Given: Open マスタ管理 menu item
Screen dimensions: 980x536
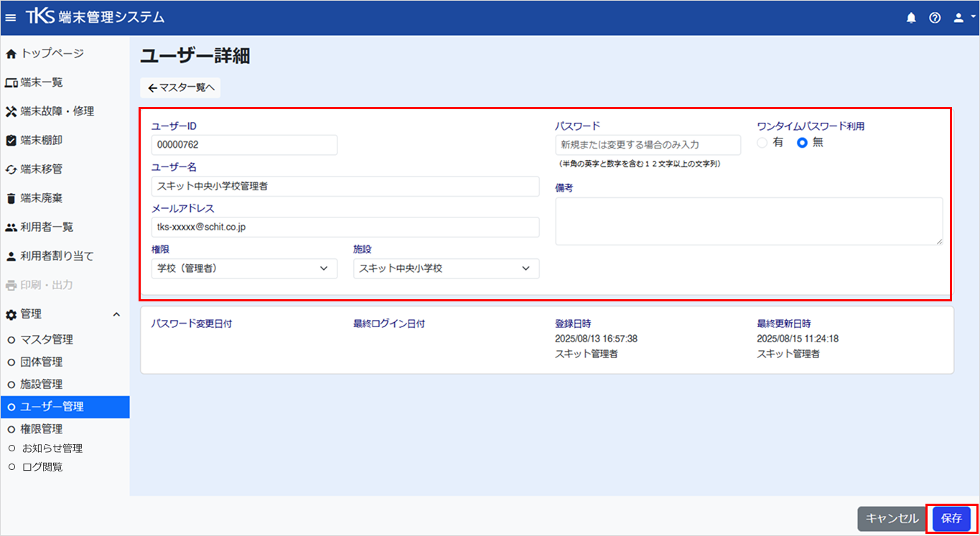Looking at the screenshot, I should tap(46, 339).
